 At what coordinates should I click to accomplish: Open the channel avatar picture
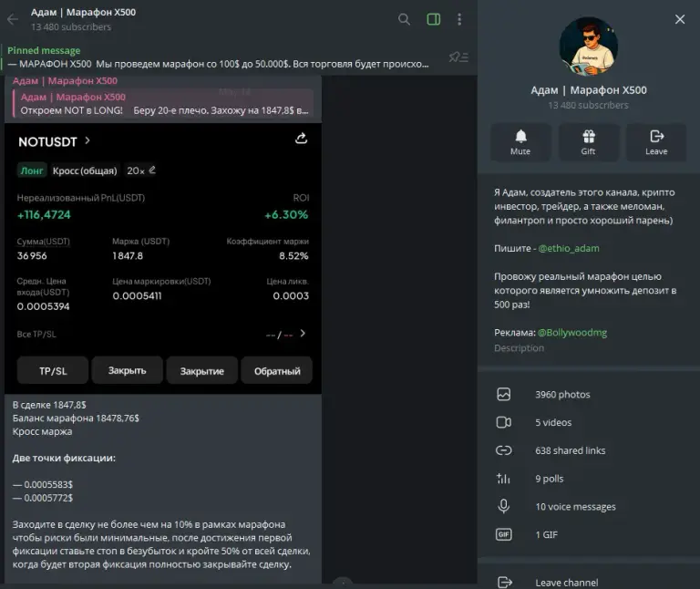589,46
